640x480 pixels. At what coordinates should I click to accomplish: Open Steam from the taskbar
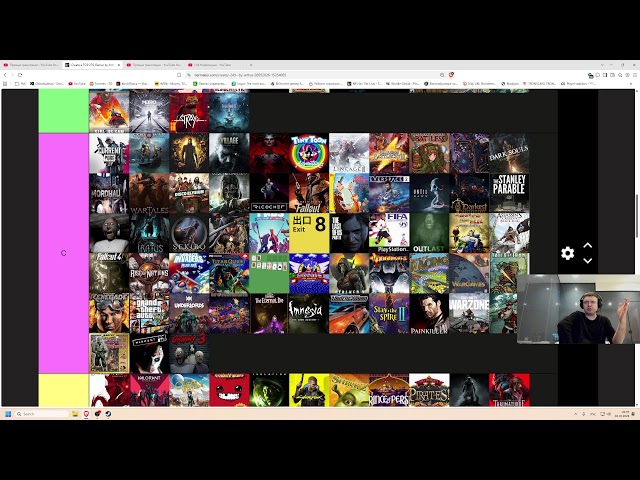tap(108, 414)
